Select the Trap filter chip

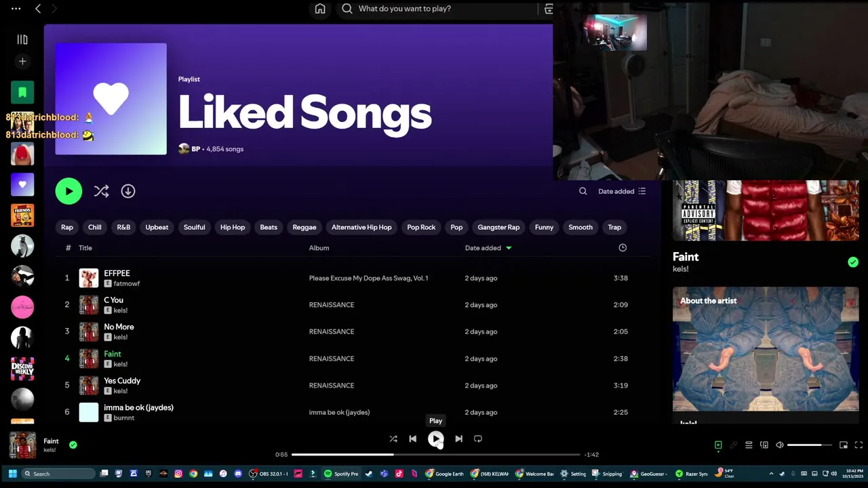pos(614,227)
